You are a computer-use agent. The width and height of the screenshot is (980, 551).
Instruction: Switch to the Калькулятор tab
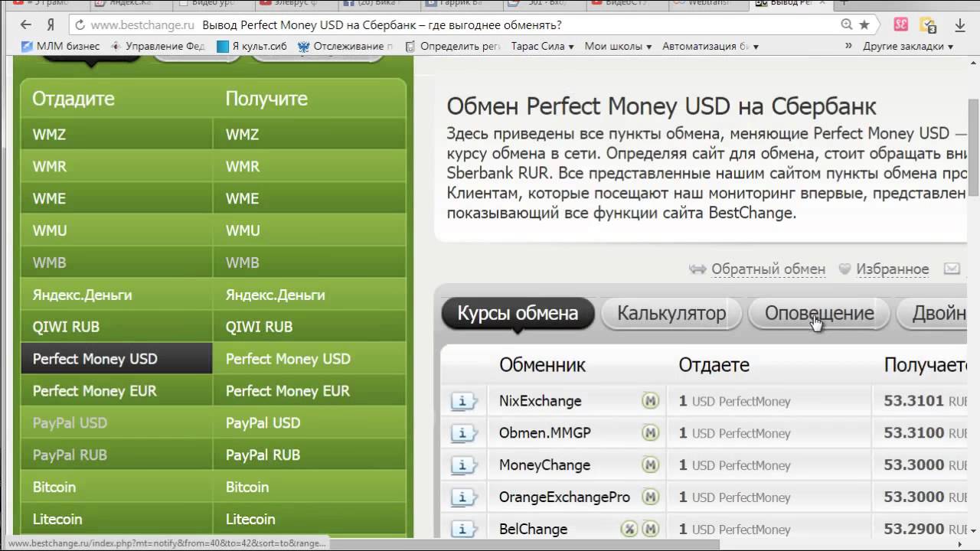(x=671, y=313)
